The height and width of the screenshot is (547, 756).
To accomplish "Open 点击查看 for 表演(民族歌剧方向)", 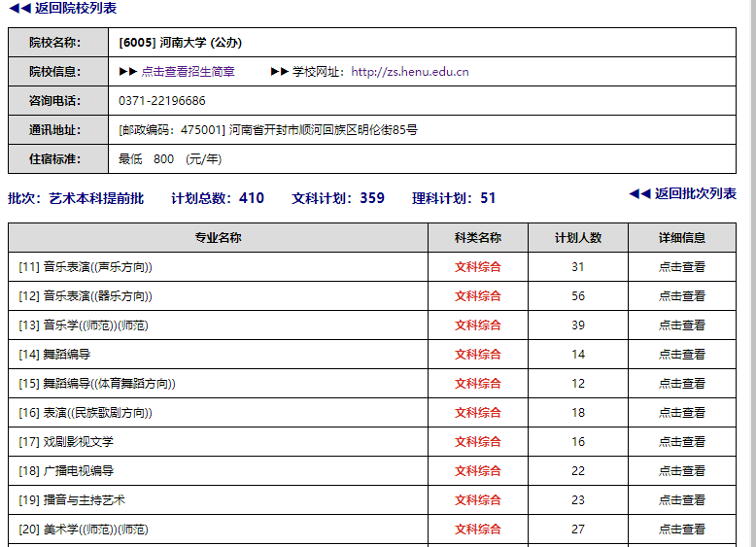I will point(681,413).
